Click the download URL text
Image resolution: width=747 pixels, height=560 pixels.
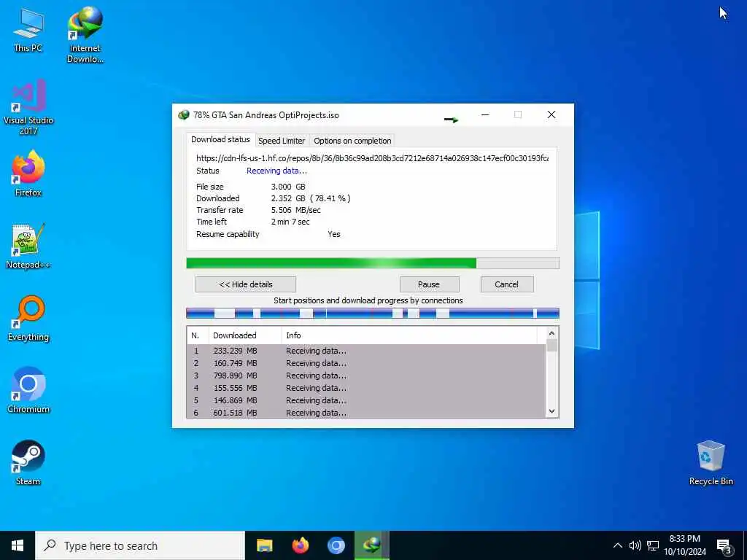pyautogui.click(x=372, y=158)
